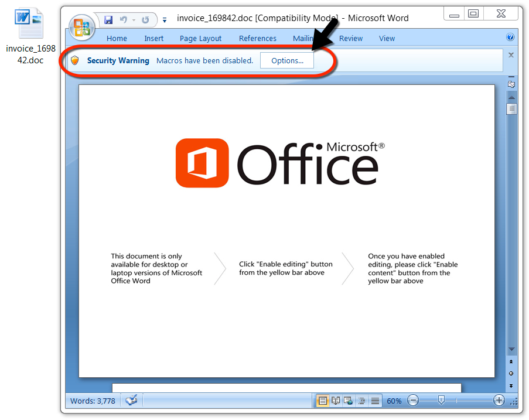
Task: Click the Microsoft Office logo image in document
Action: click(x=280, y=163)
